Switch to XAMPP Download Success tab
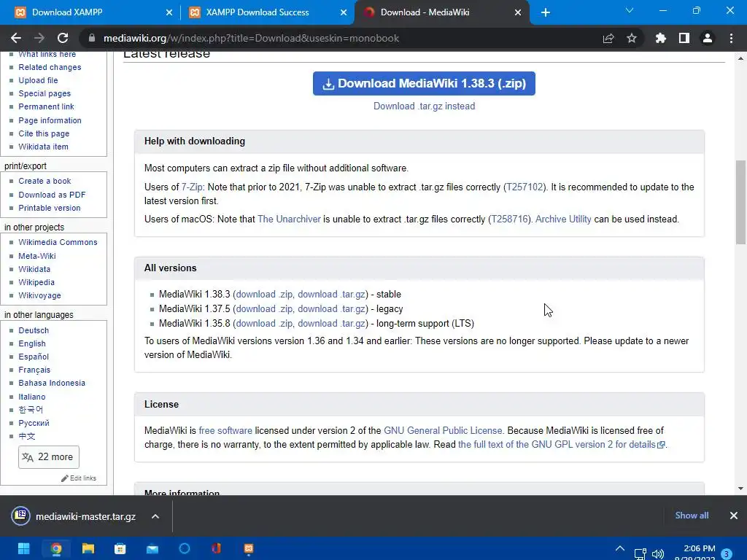 (x=258, y=12)
